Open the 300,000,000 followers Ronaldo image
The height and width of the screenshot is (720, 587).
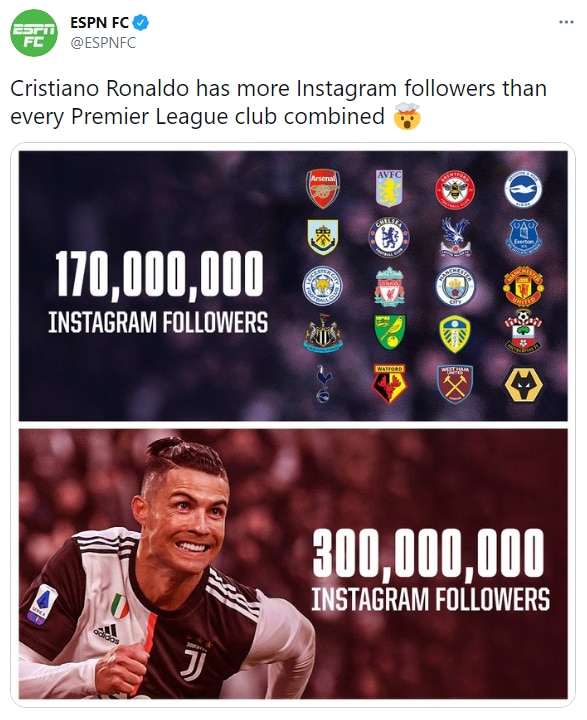293,564
